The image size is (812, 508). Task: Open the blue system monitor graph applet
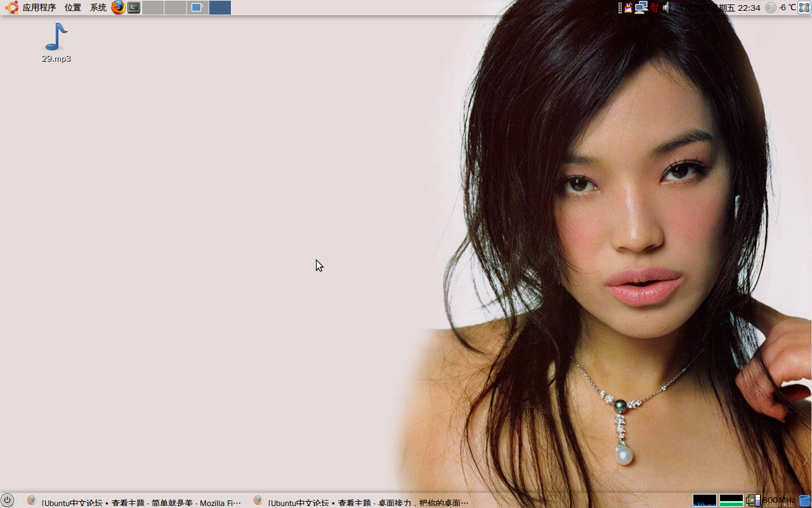[705, 500]
